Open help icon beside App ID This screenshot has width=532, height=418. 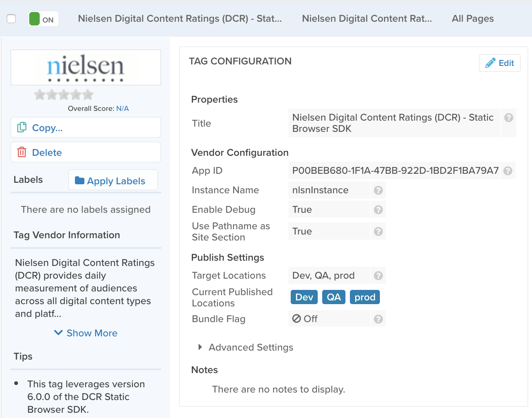[508, 171]
